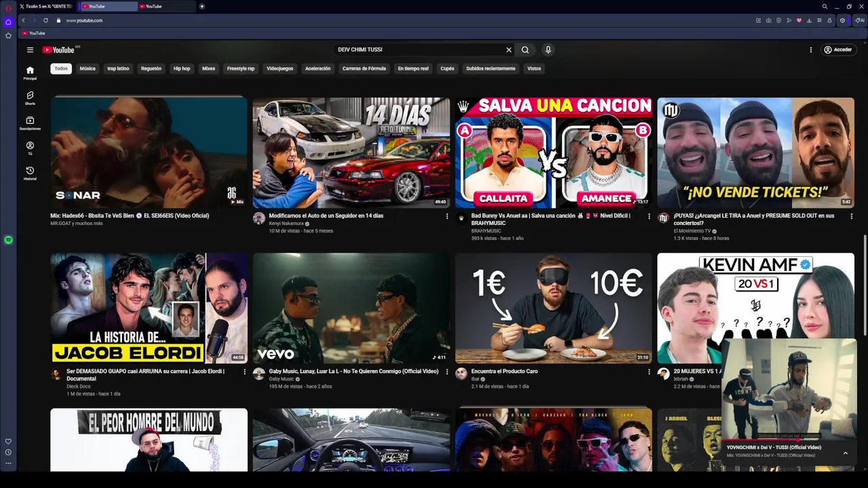868x488 pixels.
Task: Select the Reguetón filter chip
Action: point(151,68)
